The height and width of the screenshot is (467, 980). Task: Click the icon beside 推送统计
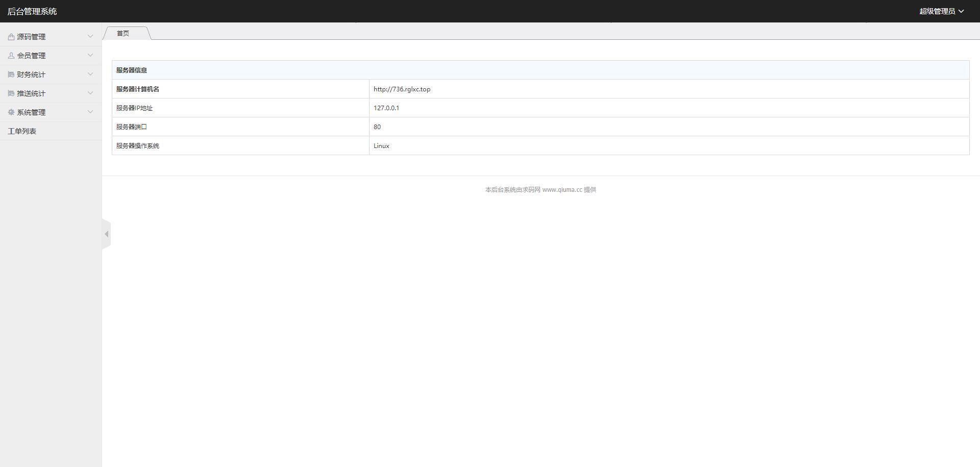point(11,93)
